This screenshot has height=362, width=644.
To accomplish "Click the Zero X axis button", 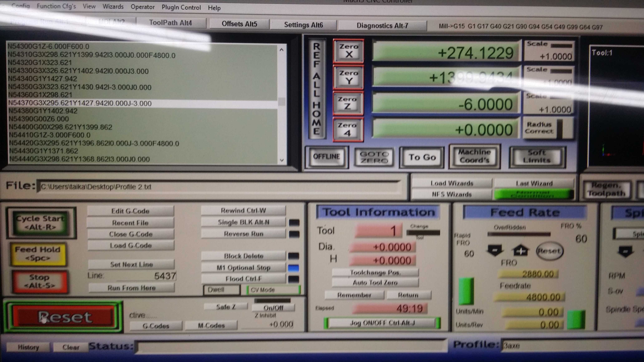I will tap(348, 51).
